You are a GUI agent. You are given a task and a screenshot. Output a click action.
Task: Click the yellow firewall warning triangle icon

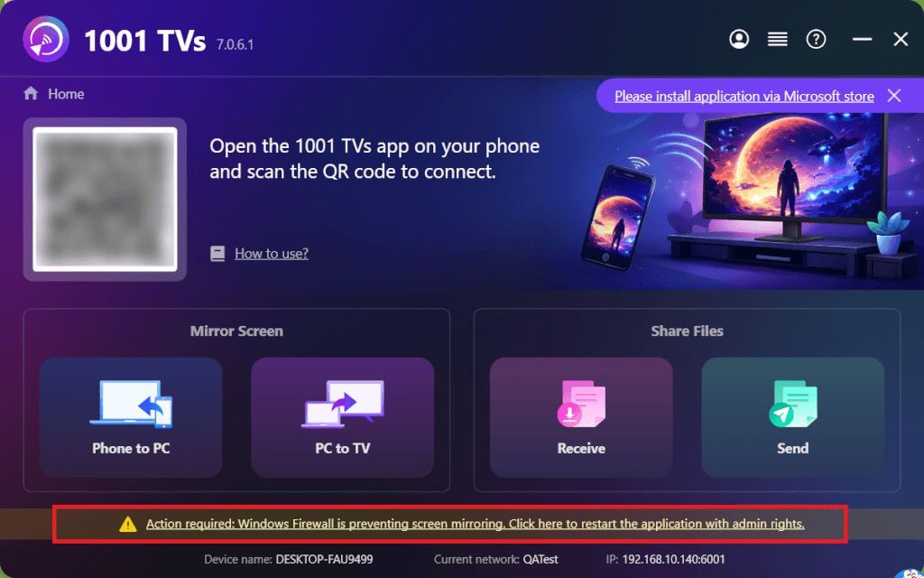[x=128, y=524]
